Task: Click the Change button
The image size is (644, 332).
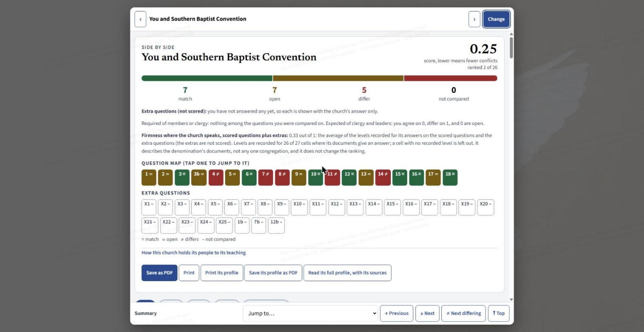Action: pyautogui.click(x=496, y=19)
